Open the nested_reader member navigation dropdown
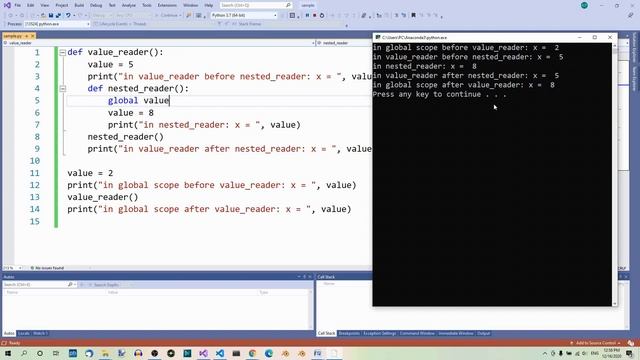 coord(344,43)
